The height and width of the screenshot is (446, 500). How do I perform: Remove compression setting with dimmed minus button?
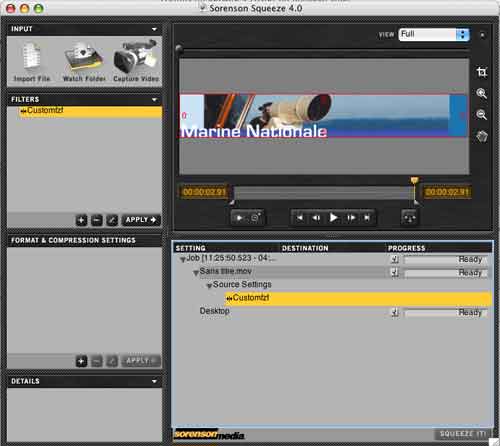pos(97,361)
